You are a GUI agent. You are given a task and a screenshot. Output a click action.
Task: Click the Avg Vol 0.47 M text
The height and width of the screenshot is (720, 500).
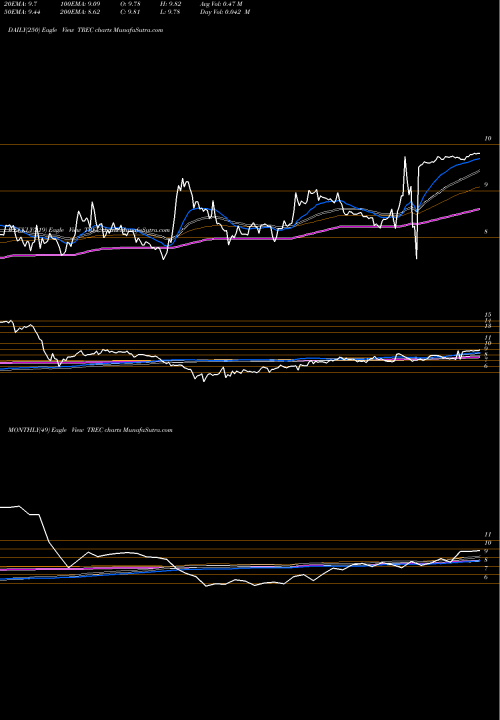221,4
